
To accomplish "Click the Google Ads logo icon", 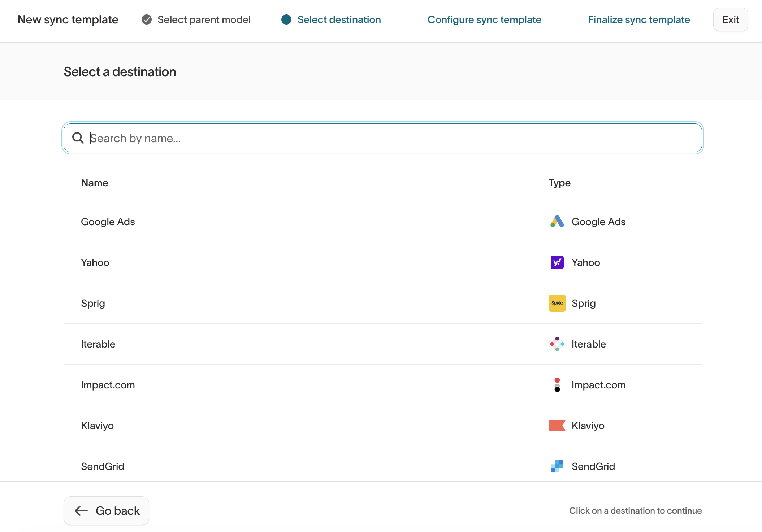I will pyautogui.click(x=557, y=222).
